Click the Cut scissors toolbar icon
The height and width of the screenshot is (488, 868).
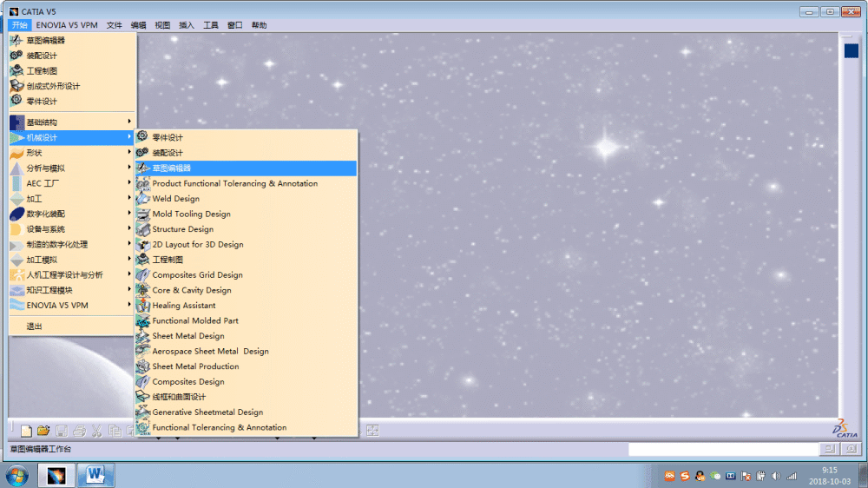[97, 431]
